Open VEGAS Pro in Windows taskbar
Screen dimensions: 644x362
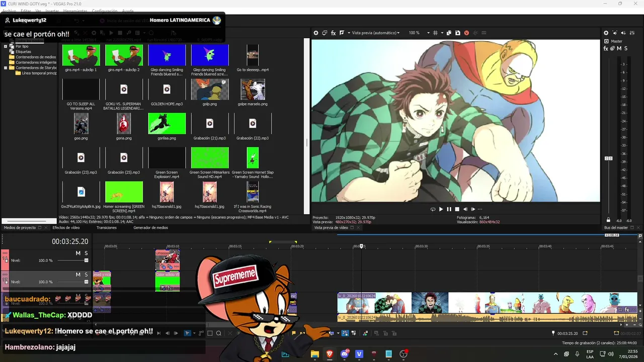click(359, 354)
